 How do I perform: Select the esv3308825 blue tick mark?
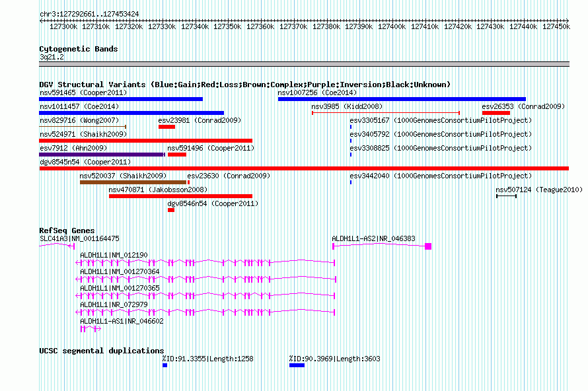point(351,155)
